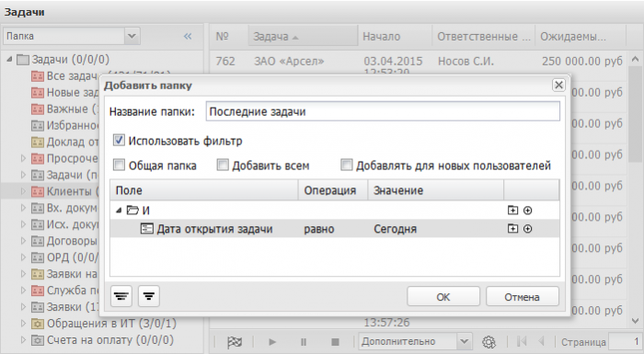Select Счета на оплату (0/0/0) tree item

click(x=110, y=340)
